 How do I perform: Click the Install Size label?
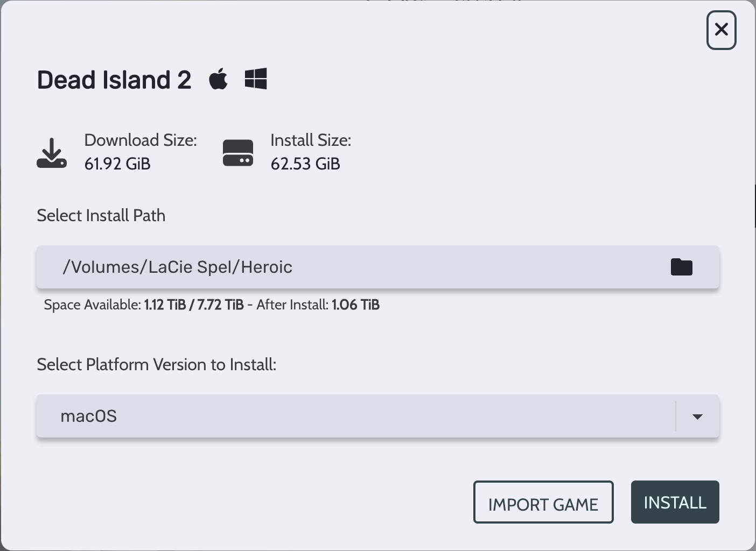[x=311, y=140]
